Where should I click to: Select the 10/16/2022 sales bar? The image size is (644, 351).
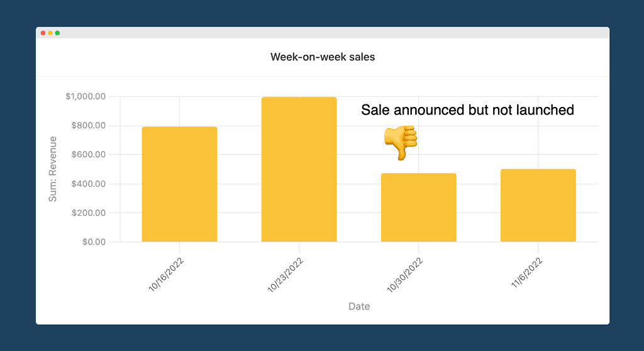pos(179,184)
